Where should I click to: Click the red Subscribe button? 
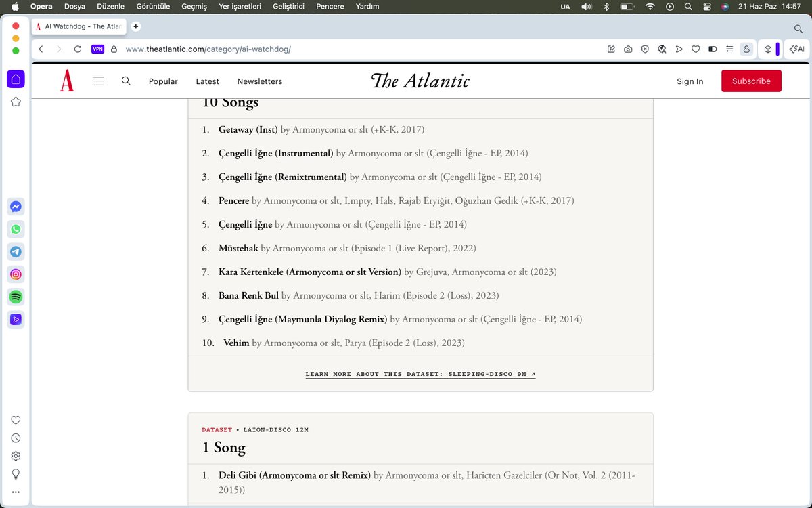coord(751,81)
